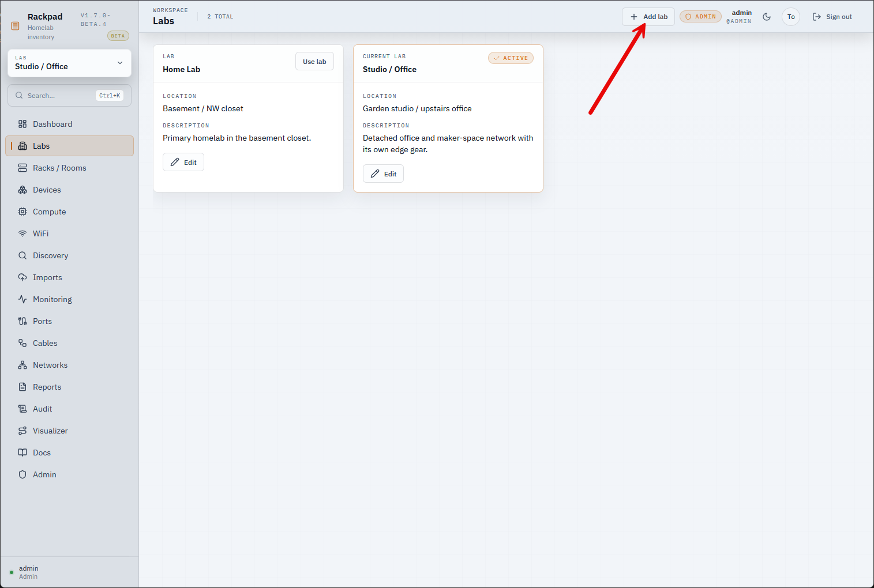This screenshot has height=588, width=874.
Task: Expand the lab selector chevron arrow
Action: coord(120,63)
